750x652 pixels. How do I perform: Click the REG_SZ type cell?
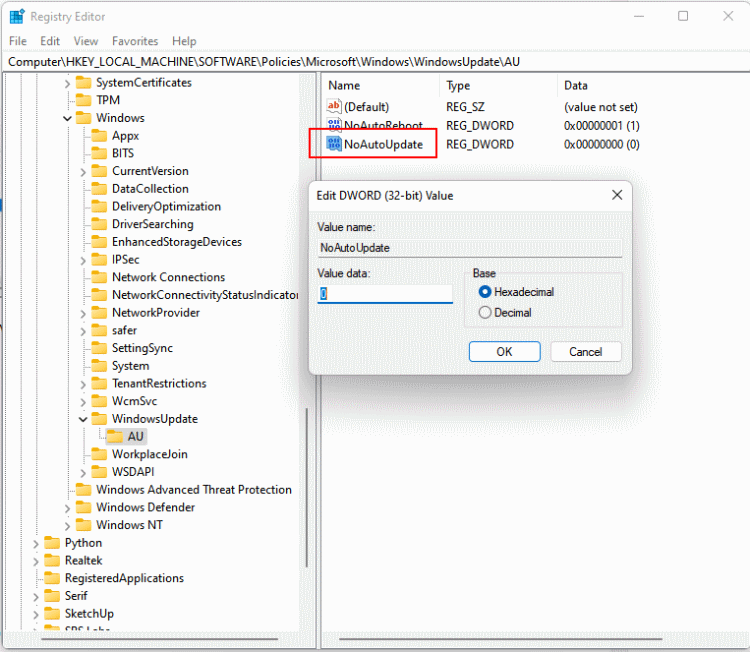[x=465, y=107]
